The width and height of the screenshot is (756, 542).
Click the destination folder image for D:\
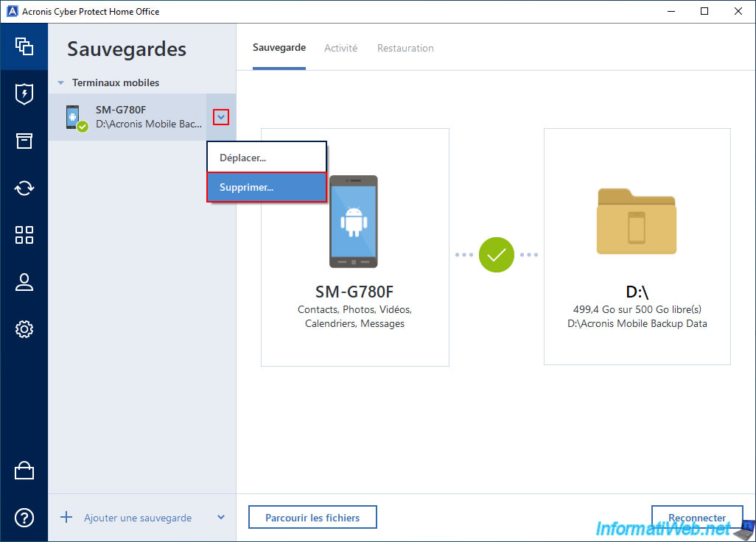click(x=637, y=221)
